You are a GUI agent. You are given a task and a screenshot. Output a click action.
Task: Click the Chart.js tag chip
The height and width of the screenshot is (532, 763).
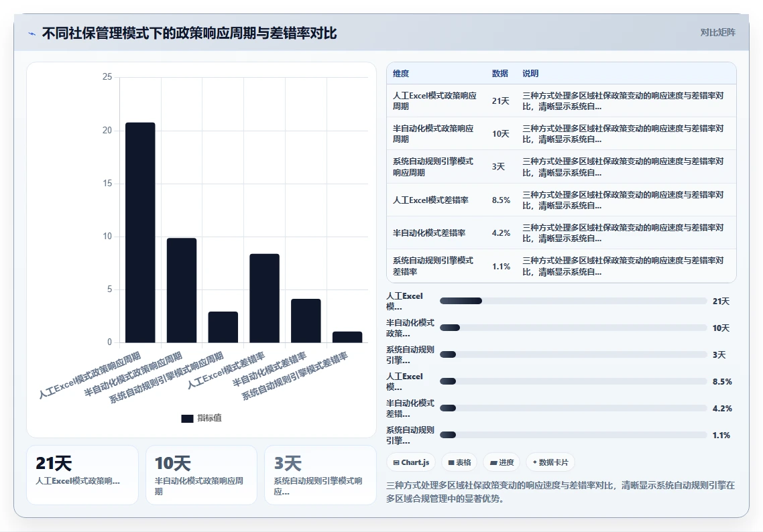(x=411, y=462)
